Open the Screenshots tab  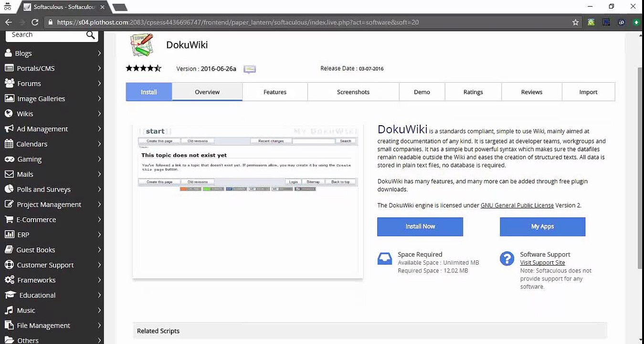[x=353, y=92]
